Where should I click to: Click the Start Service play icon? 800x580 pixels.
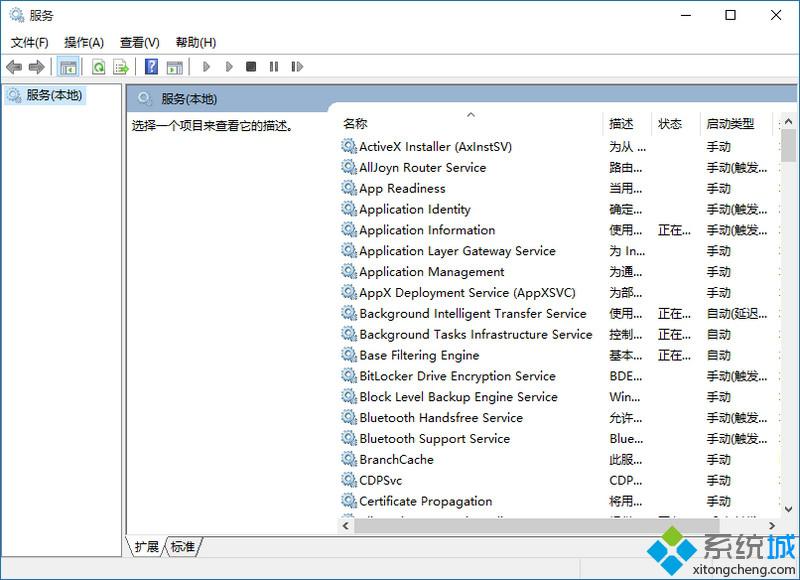[x=206, y=66]
